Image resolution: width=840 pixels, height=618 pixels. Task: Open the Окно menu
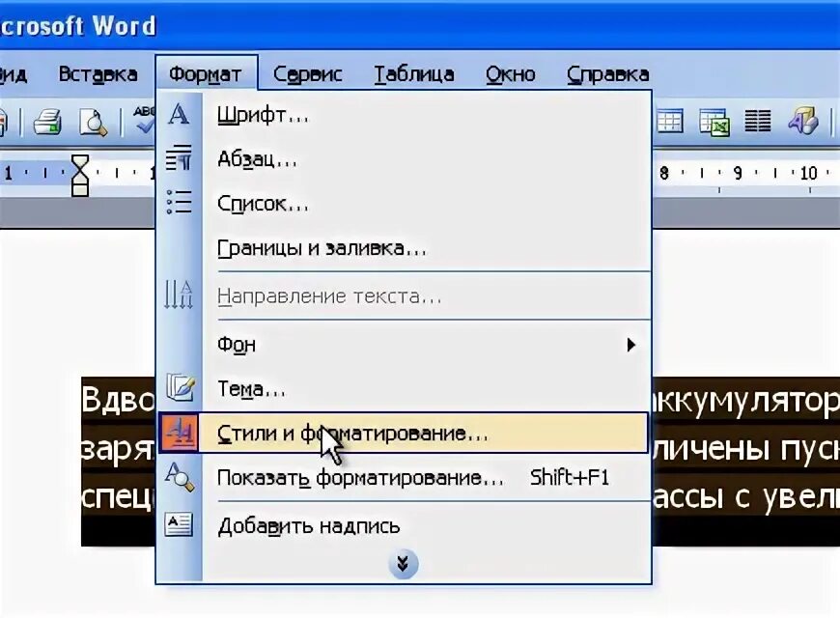511,74
